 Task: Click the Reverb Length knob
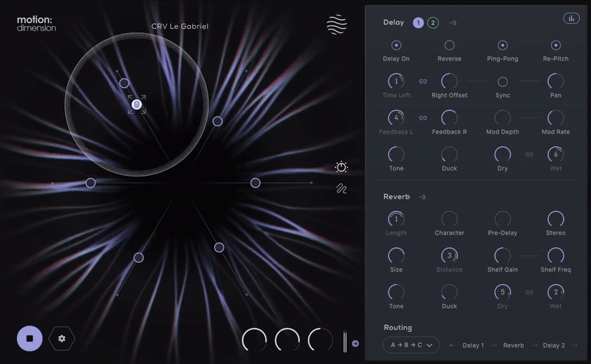[396, 219]
